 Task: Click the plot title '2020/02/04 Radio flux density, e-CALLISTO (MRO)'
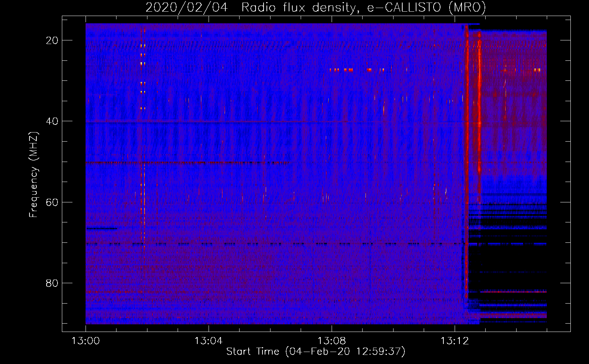[316, 8]
